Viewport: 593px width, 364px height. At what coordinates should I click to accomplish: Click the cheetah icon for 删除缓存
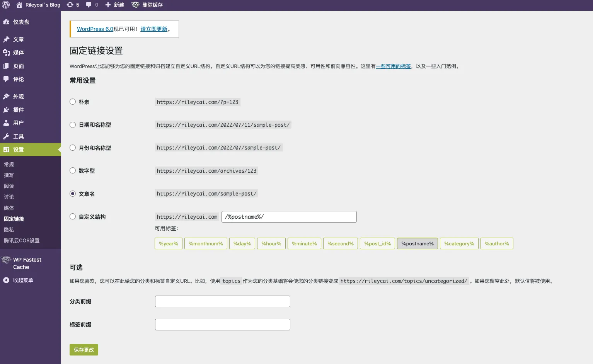coord(135,5)
